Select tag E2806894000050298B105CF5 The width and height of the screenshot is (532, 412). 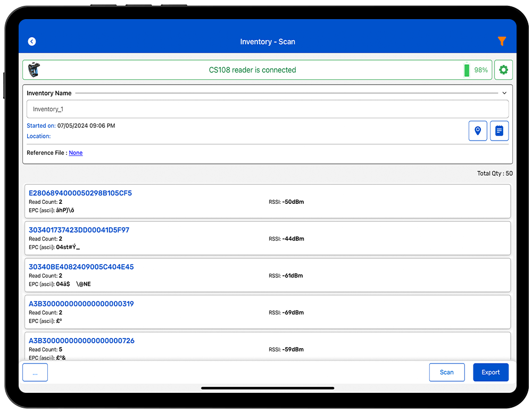80,193
